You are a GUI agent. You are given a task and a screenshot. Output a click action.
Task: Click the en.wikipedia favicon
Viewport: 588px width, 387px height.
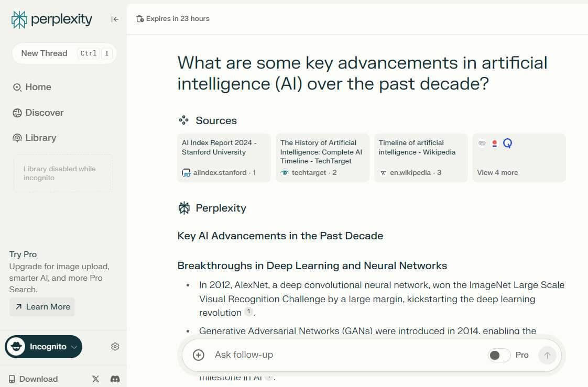383,173
